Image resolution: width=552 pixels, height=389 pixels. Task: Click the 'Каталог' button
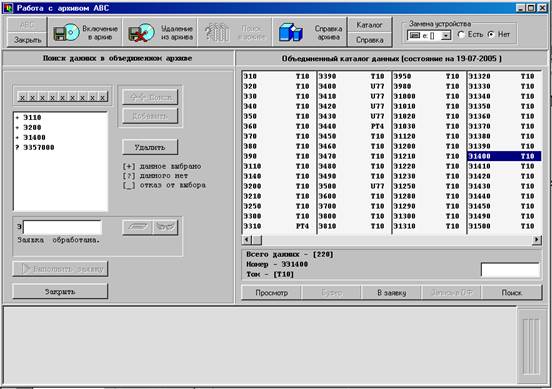[370, 25]
